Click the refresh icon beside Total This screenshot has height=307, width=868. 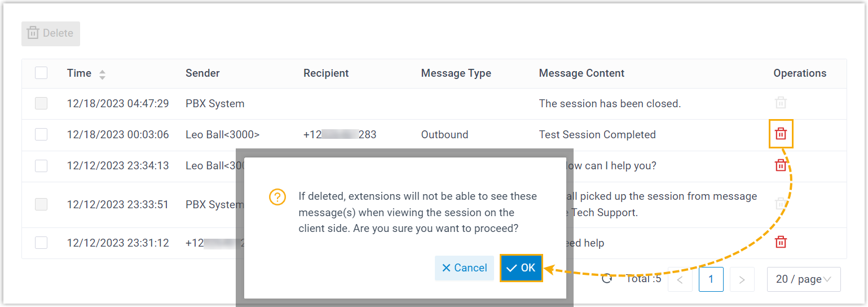pyautogui.click(x=607, y=279)
